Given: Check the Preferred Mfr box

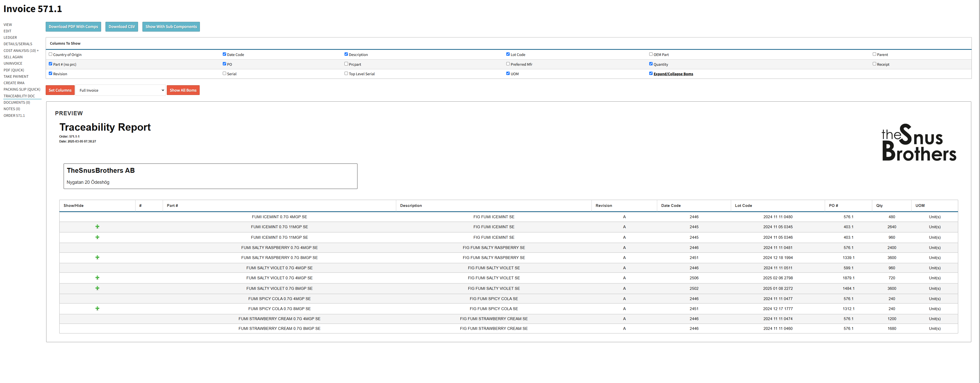Looking at the screenshot, I should coord(508,64).
